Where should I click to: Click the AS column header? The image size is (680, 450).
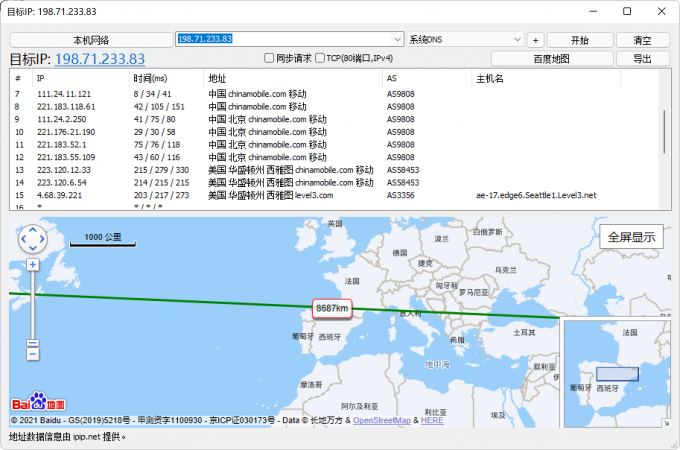(x=427, y=78)
